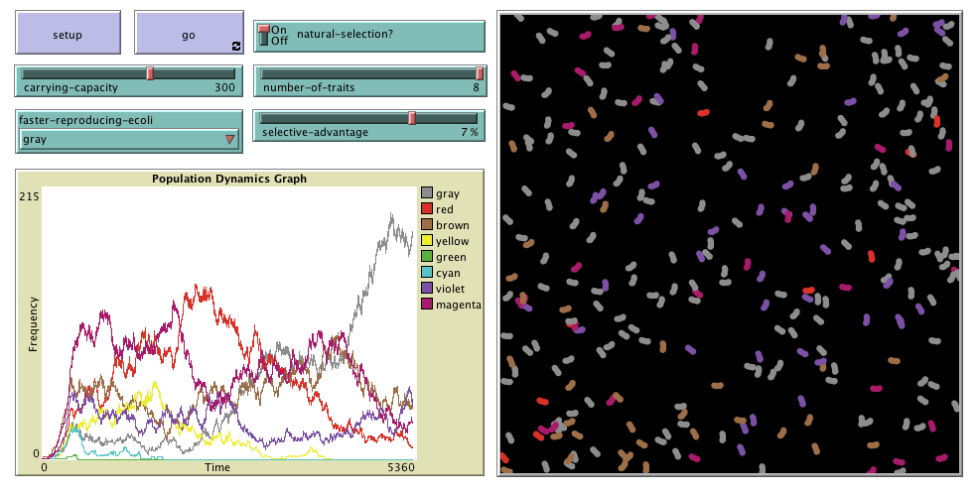Select the green legend color swatch
Image resolution: width=980 pixels, height=494 pixels.
tap(427, 257)
